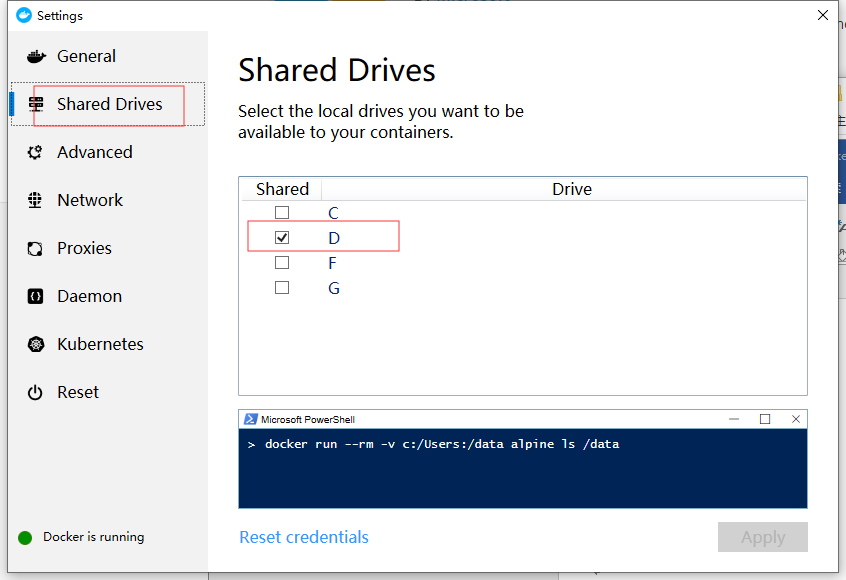Select drive letter C in list
The width and height of the screenshot is (846, 580).
[x=333, y=213]
